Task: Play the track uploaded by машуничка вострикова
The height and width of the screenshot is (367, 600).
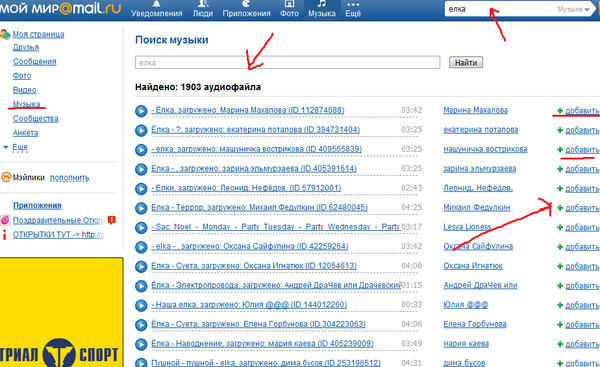Action: click(x=141, y=150)
